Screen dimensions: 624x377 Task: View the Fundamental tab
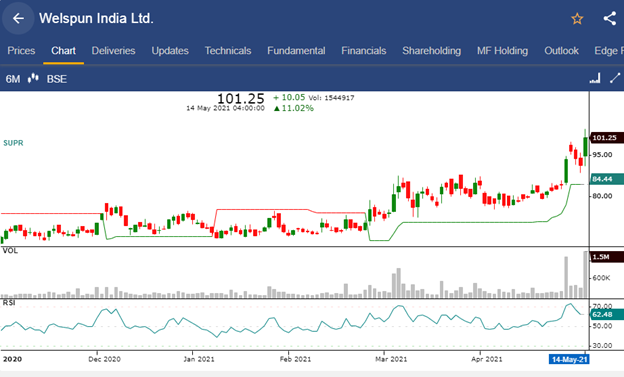[x=296, y=51]
